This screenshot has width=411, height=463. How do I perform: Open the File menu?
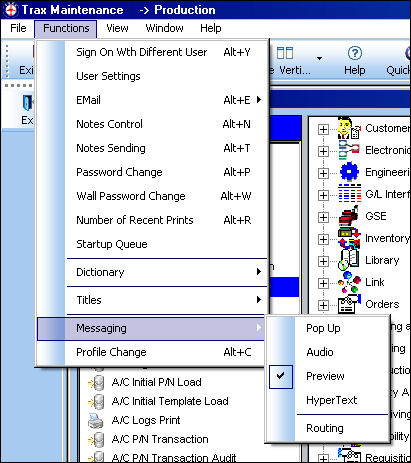(x=18, y=28)
